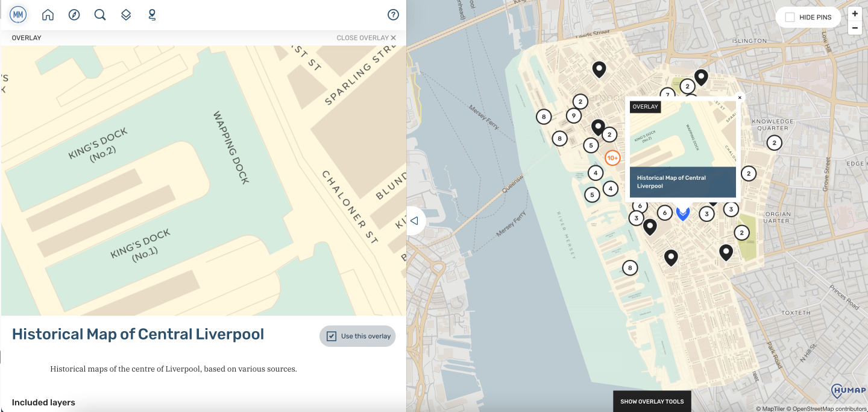Go to the Home page
Image resolution: width=868 pixels, height=412 pixels.
point(48,14)
